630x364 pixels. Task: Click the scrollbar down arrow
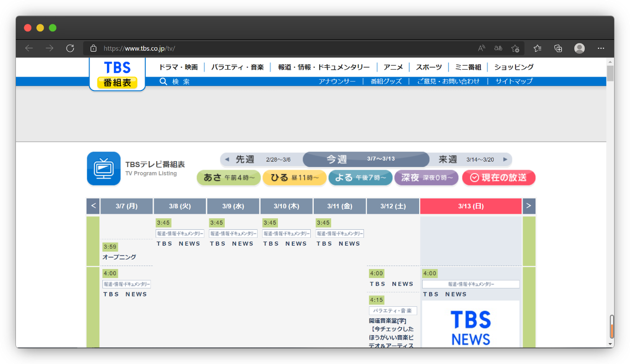coord(610,344)
